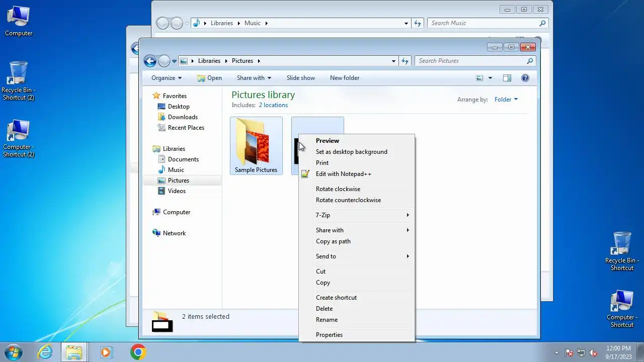Launch Google Chrome from taskbar
The image size is (644, 362).
tap(138, 352)
